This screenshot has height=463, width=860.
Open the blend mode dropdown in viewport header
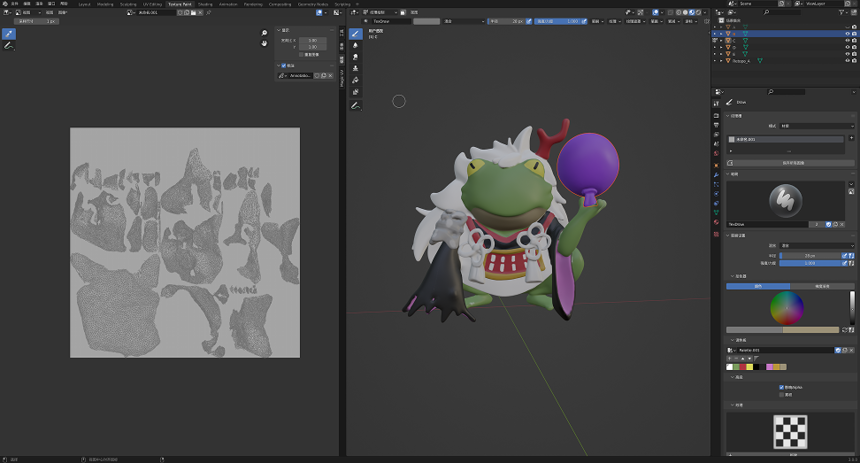(x=464, y=21)
